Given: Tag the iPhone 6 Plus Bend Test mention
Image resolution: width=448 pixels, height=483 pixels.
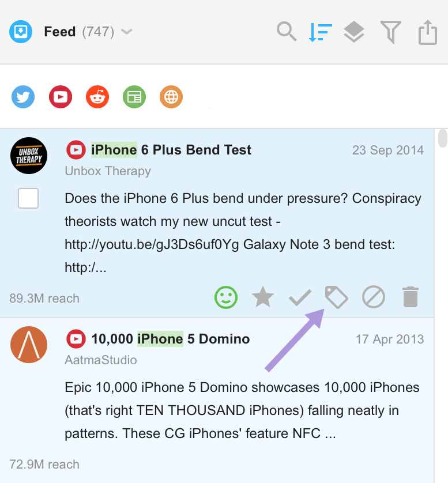Looking at the screenshot, I should pos(337,297).
